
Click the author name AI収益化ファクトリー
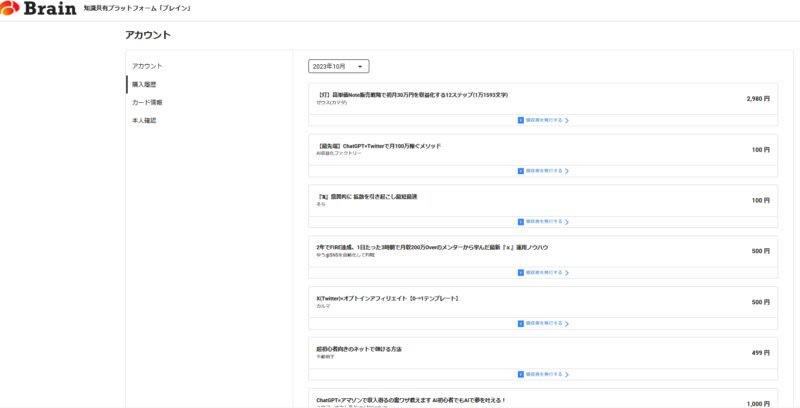[339, 154]
